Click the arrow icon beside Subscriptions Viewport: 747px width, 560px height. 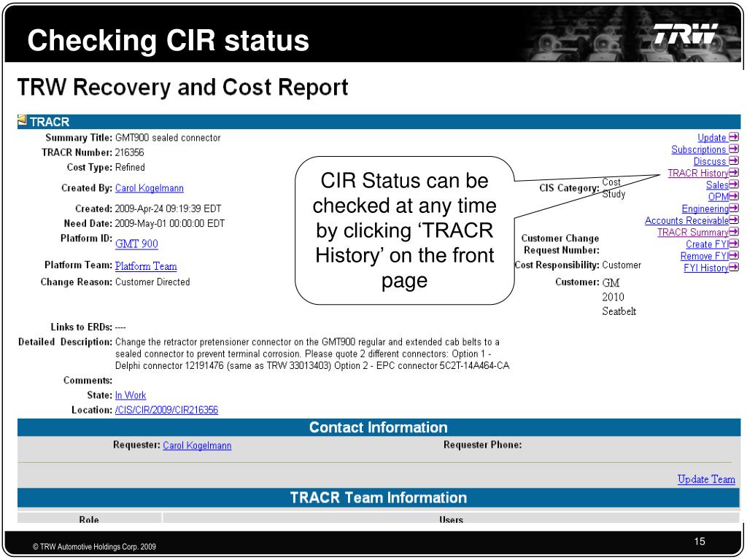click(734, 149)
